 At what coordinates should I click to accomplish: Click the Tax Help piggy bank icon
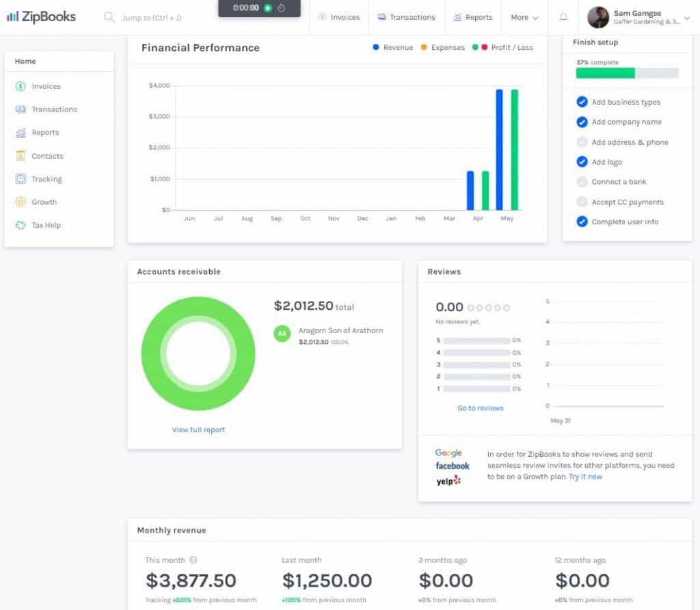click(21, 225)
